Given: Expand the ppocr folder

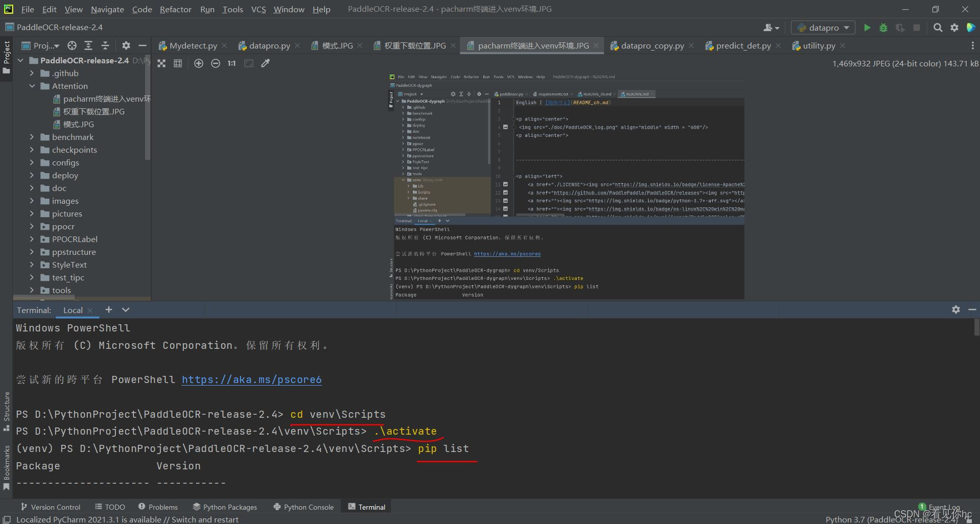Looking at the screenshot, I should pyautogui.click(x=32, y=226).
